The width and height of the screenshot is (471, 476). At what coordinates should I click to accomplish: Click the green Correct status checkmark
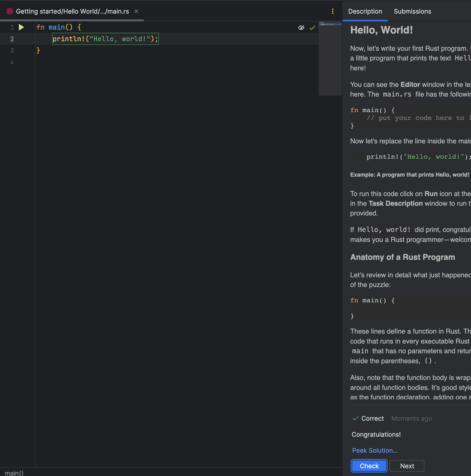(x=355, y=418)
